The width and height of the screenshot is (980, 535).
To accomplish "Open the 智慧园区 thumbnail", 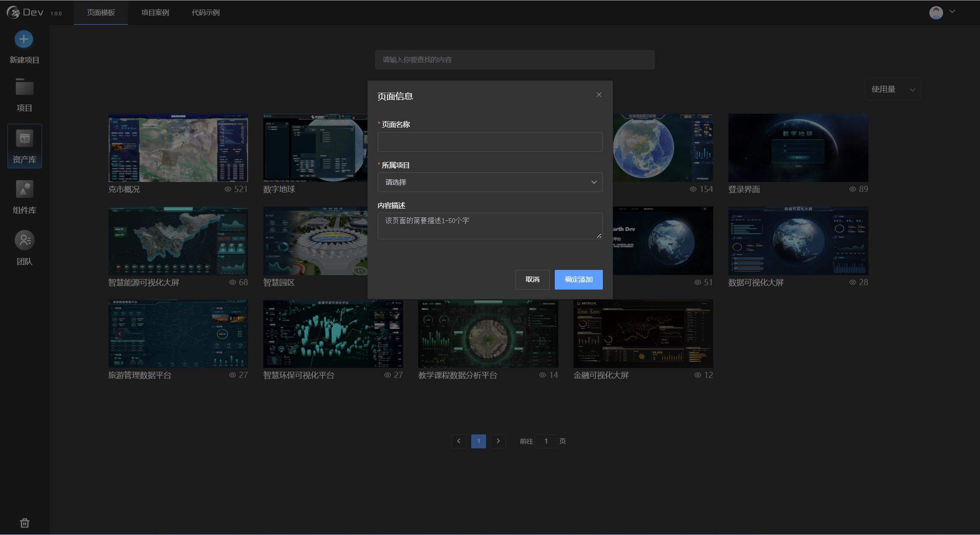I will [x=315, y=241].
